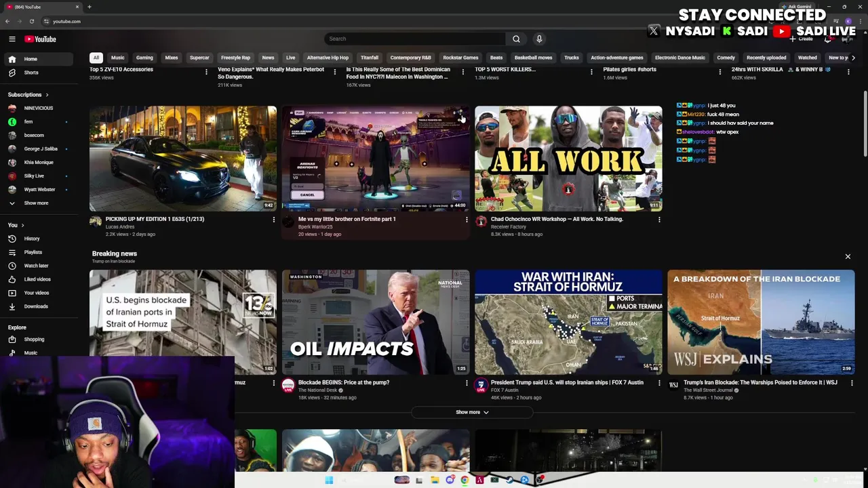The image size is (868, 488).
Task: Open Watch later in the sidebar
Action: pyautogui.click(x=37, y=266)
